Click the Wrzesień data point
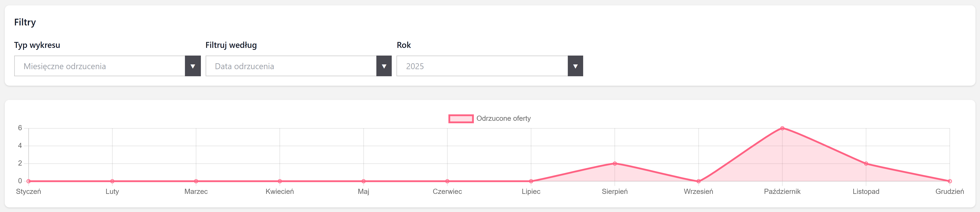Screen dimensions: 980x212 tap(699, 181)
